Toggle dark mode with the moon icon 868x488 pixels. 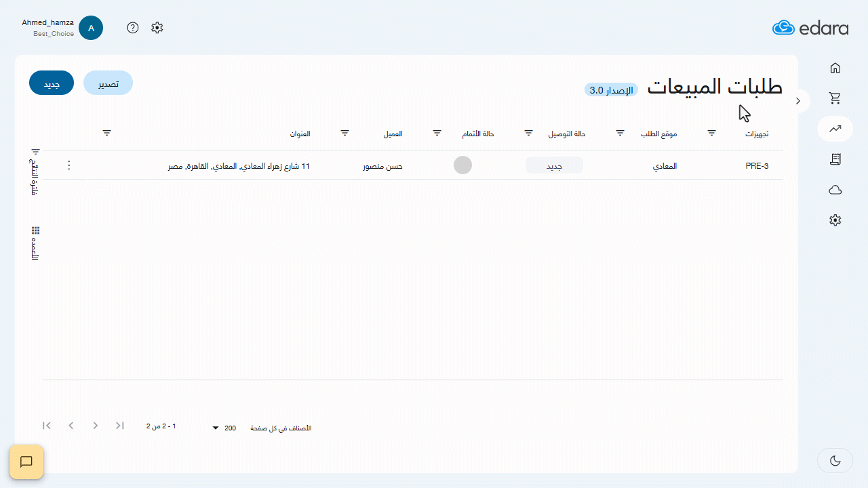[835, 461]
